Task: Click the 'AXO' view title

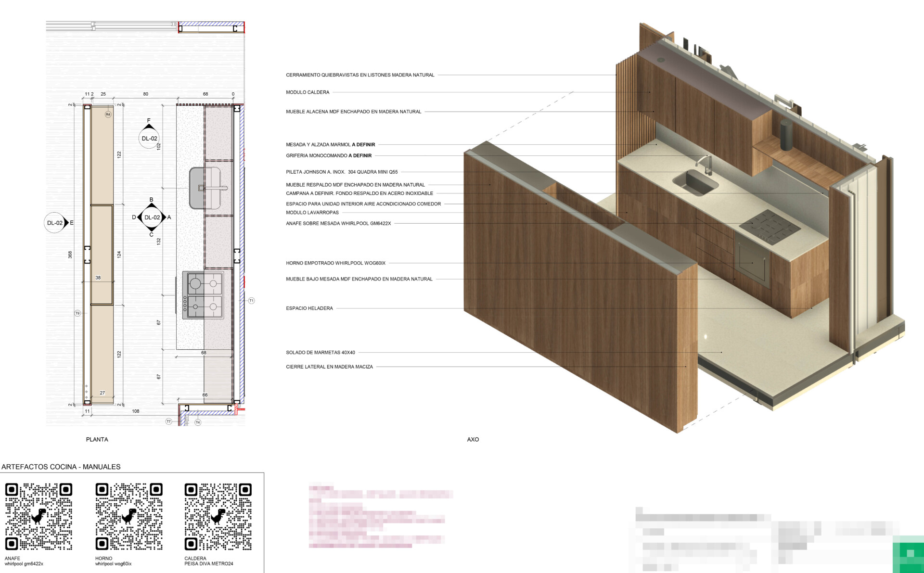Action: [x=473, y=439]
